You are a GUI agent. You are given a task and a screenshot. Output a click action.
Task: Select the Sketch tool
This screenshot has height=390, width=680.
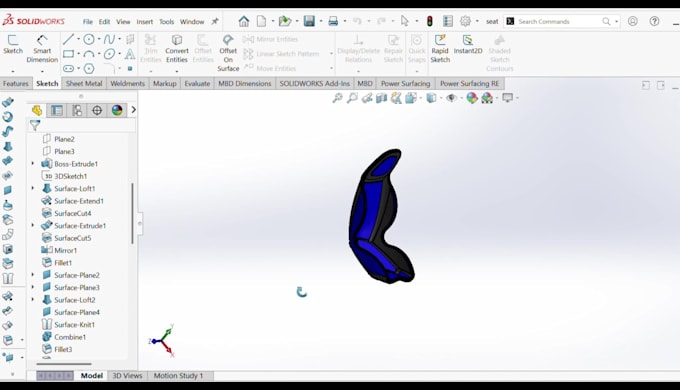pos(13,45)
